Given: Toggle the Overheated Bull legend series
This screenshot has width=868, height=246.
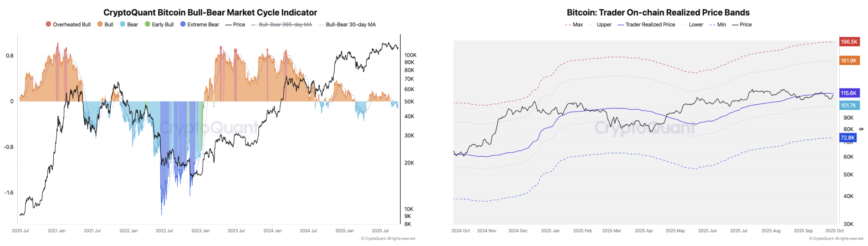Looking at the screenshot, I should pos(68,25).
